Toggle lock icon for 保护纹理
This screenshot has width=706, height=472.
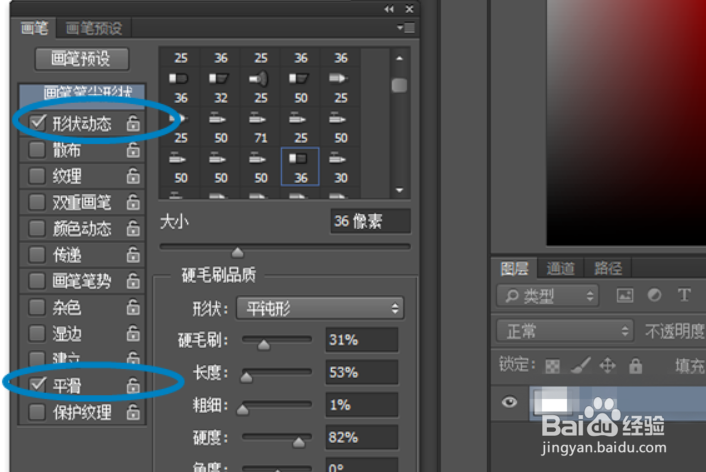[133, 412]
